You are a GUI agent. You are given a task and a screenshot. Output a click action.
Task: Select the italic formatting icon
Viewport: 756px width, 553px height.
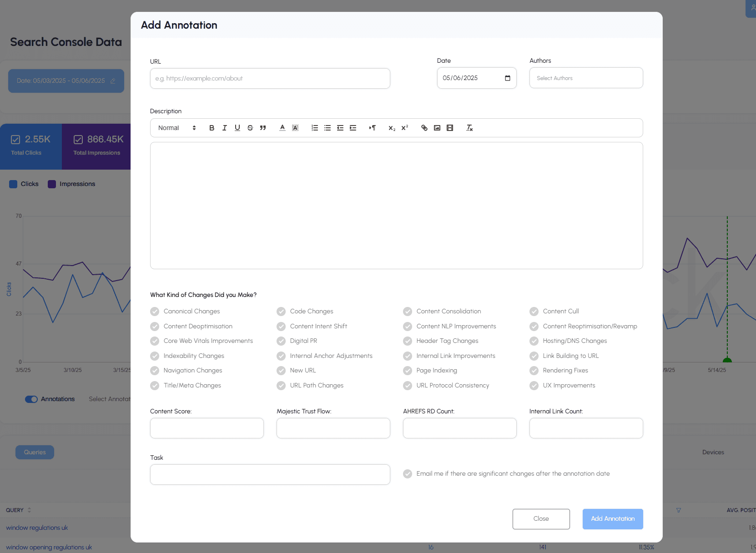click(224, 128)
